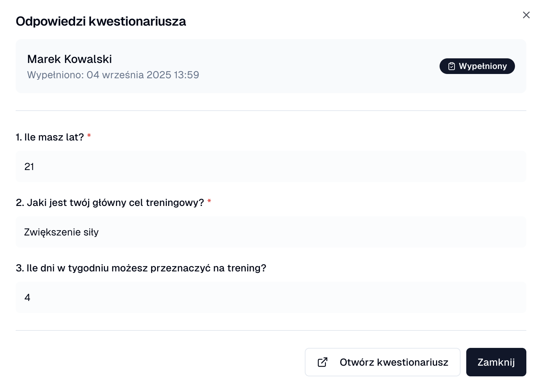
Task: Click the red asterisk next to Ile masz lat
Action: click(89, 136)
